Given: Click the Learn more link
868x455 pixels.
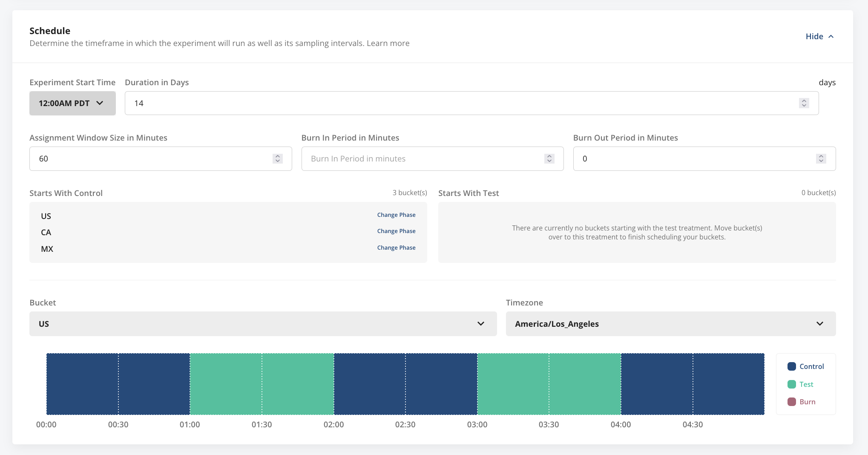Looking at the screenshot, I should (x=388, y=43).
